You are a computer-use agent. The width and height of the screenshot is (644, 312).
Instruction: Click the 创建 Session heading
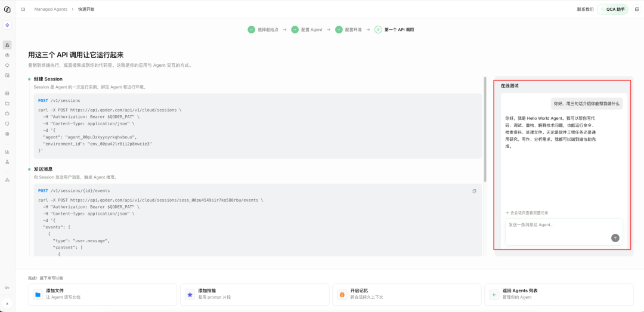coord(48,79)
